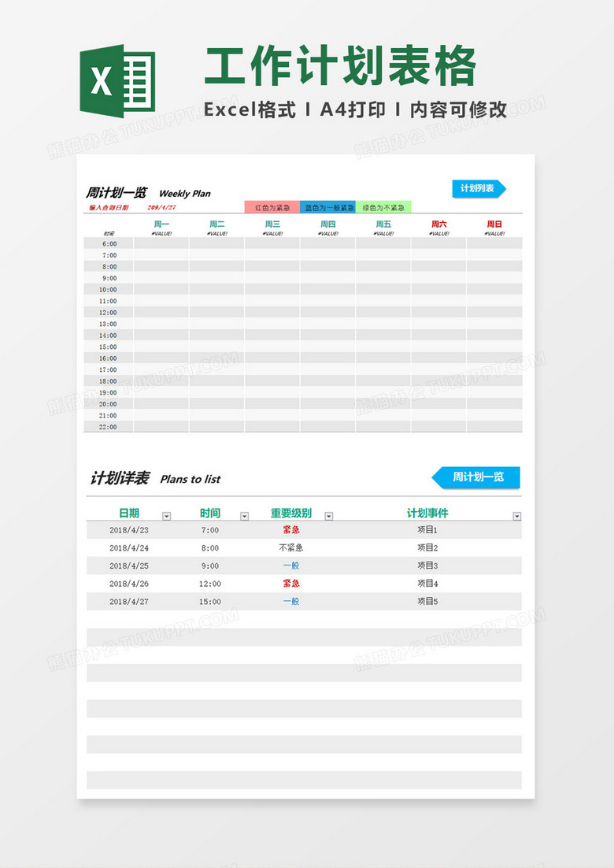The width and height of the screenshot is (614, 868).
Task: Click the 项目4 plan event cell
Action: (x=427, y=584)
